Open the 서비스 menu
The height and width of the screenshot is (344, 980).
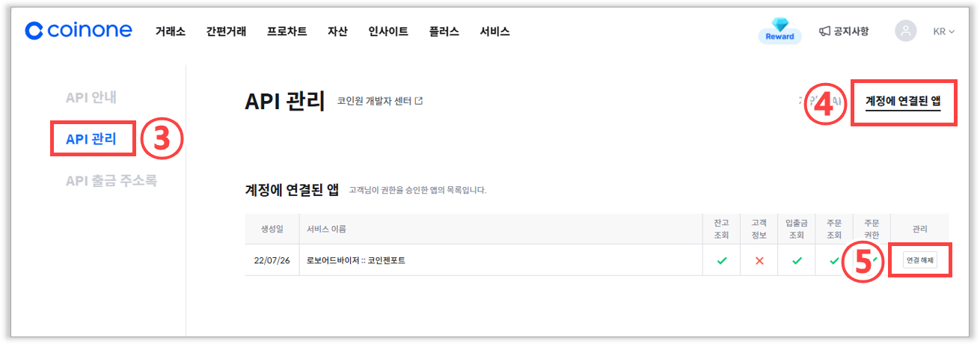[x=494, y=31]
